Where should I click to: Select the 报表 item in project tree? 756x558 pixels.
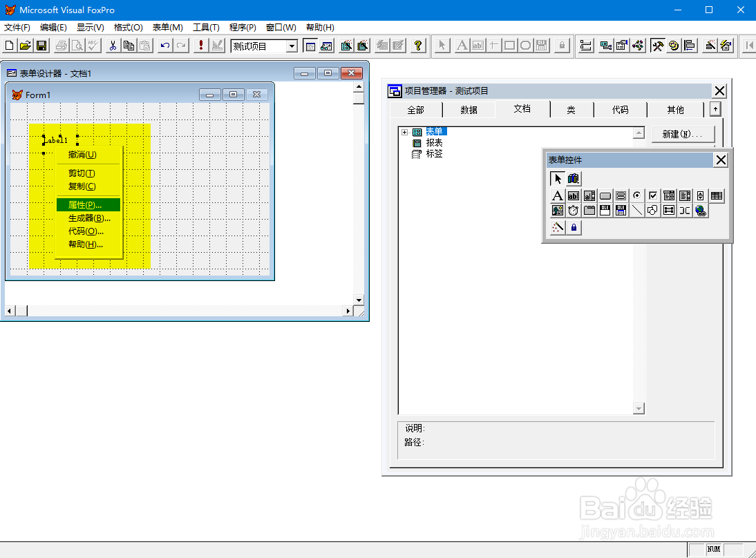[x=434, y=143]
